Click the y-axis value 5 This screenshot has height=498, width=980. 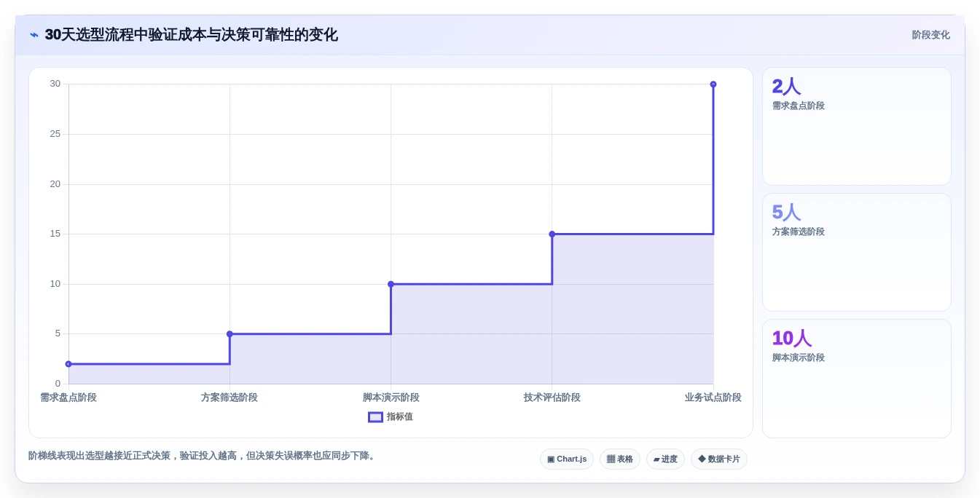58,333
